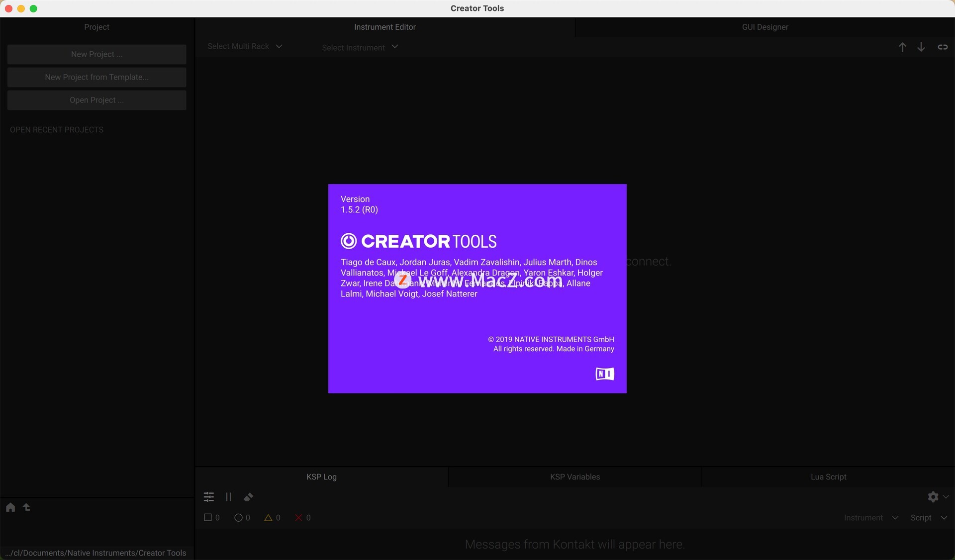
Task: Open the log filter sliders icon
Action: [209, 497]
